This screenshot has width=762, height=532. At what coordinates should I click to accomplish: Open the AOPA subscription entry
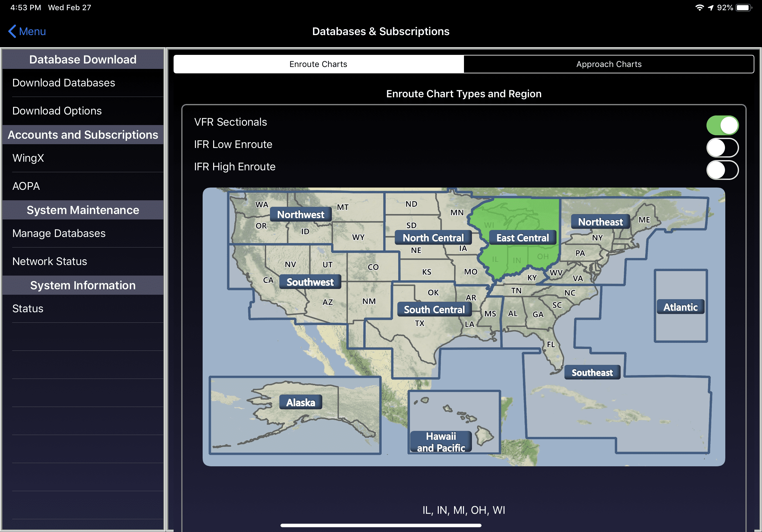26,186
